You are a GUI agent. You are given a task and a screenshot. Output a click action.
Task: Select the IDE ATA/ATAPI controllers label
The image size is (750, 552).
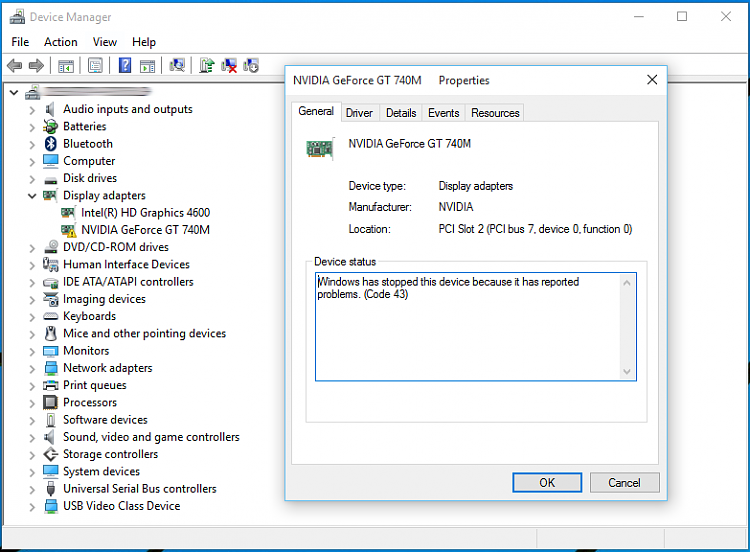128,281
